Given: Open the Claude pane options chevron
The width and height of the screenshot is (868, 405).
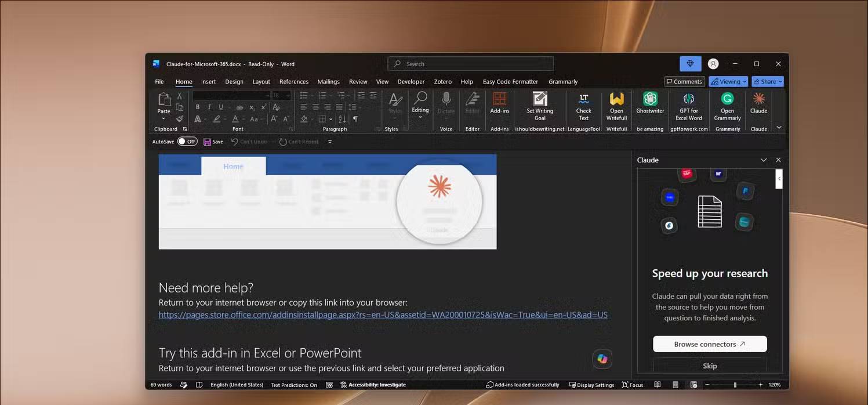Looking at the screenshot, I should click(x=764, y=160).
